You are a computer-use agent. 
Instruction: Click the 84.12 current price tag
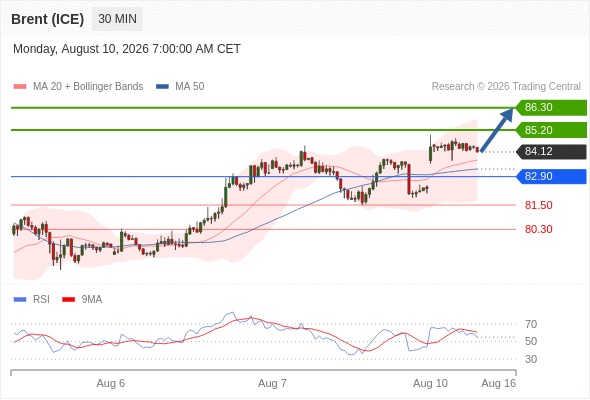(551, 152)
